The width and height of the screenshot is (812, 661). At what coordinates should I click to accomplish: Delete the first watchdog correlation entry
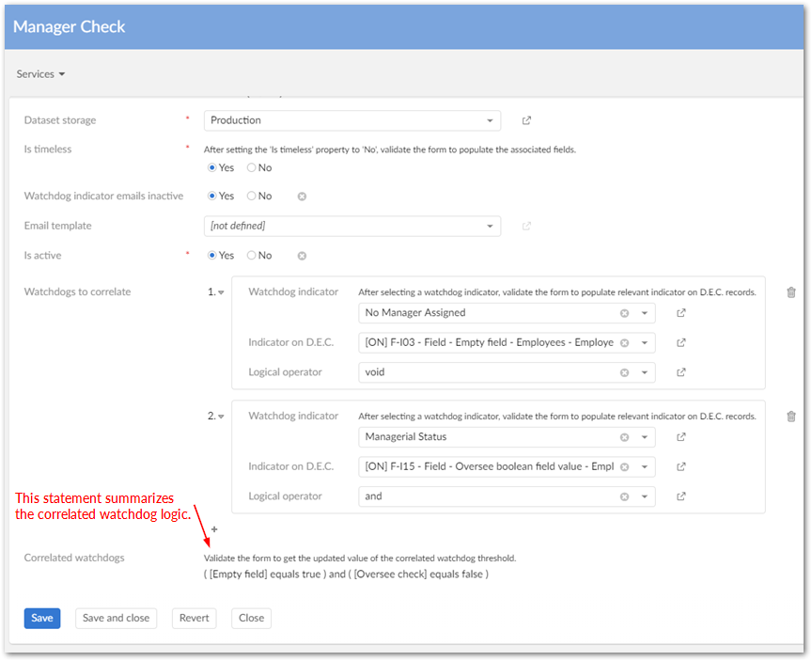click(x=790, y=292)
